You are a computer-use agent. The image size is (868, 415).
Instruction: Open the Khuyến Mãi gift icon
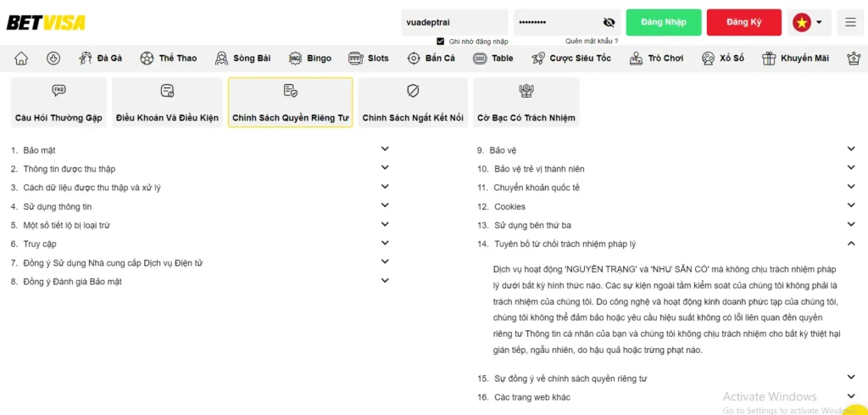point(769,59)
